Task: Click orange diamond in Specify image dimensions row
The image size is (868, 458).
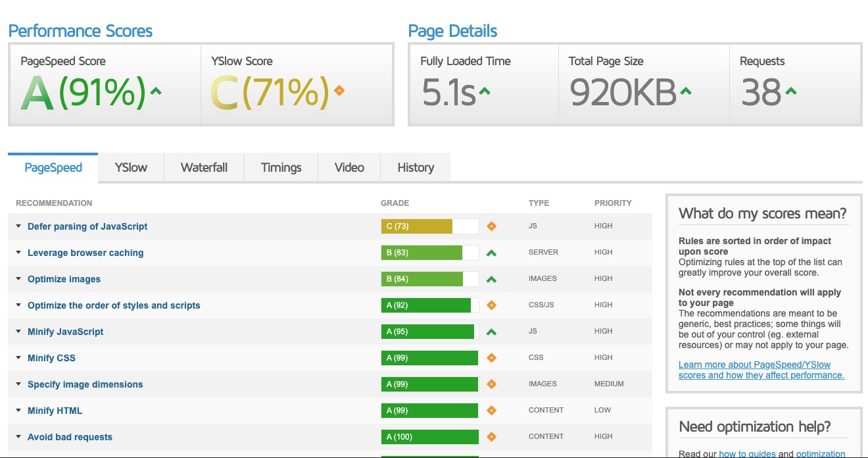Action: [491, 384]
